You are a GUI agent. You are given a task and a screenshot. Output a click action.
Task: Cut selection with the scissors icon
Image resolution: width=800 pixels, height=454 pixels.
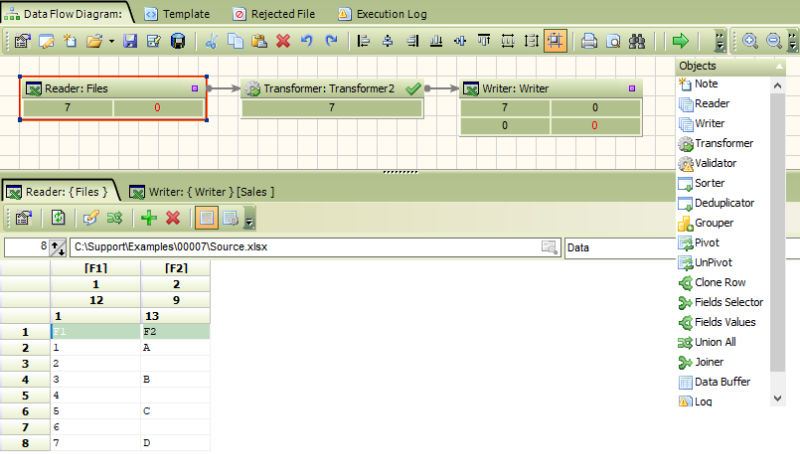coord(211,41)
